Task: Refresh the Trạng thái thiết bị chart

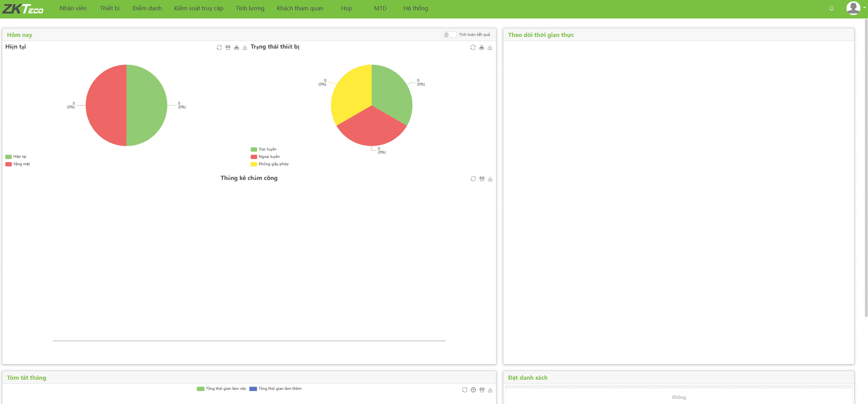Action: [x=473, y=48]
